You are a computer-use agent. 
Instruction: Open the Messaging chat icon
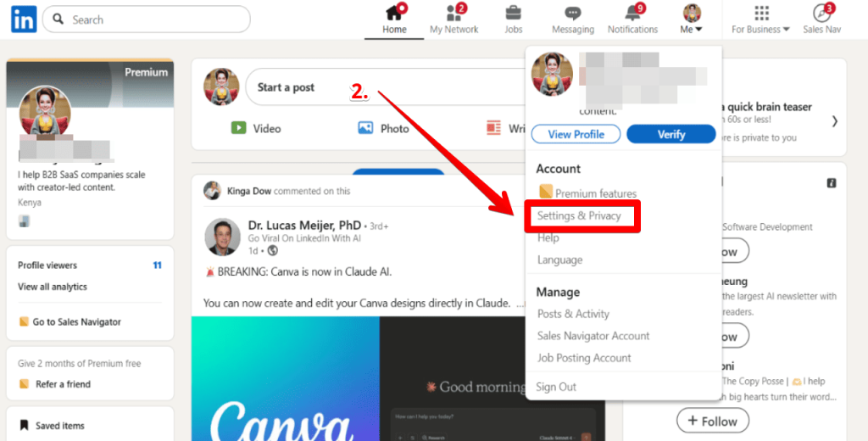(x=573, y=13)
